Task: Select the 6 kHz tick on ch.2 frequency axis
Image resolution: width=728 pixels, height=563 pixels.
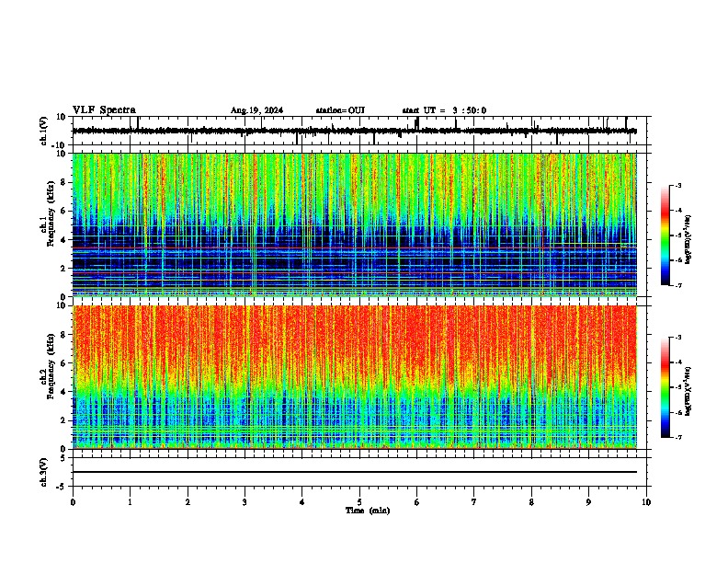Action: (x=64, y=363)
